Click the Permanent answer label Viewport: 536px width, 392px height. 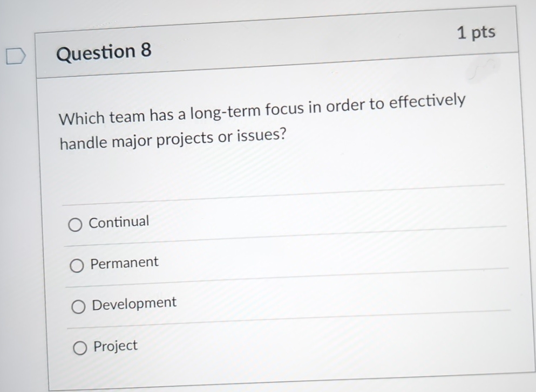click(125, 262)
